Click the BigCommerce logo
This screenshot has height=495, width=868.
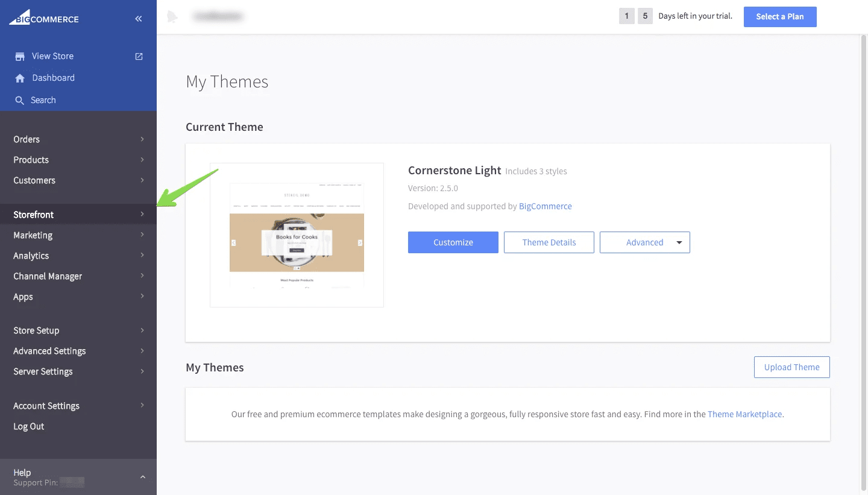pos(44,19)
